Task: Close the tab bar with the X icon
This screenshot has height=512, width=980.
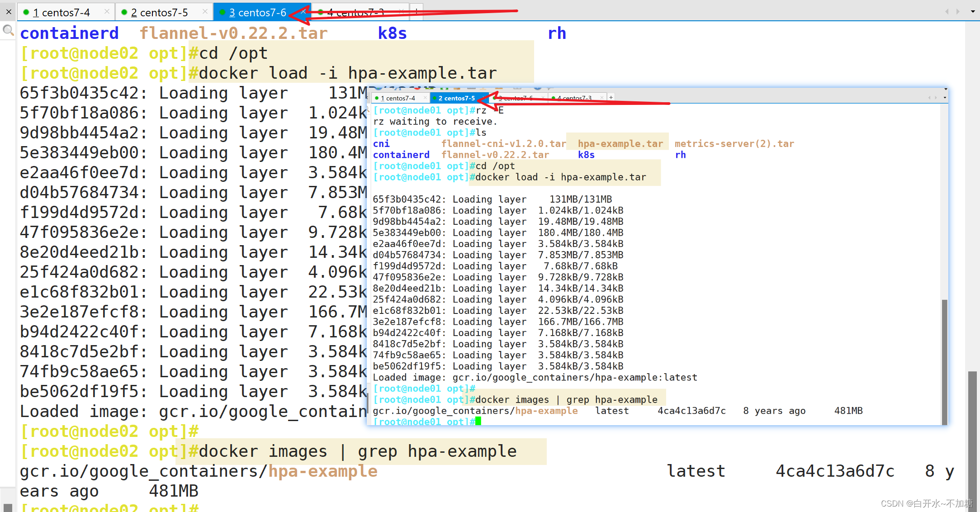Action: pyautogui.click(x=9, y=12)
